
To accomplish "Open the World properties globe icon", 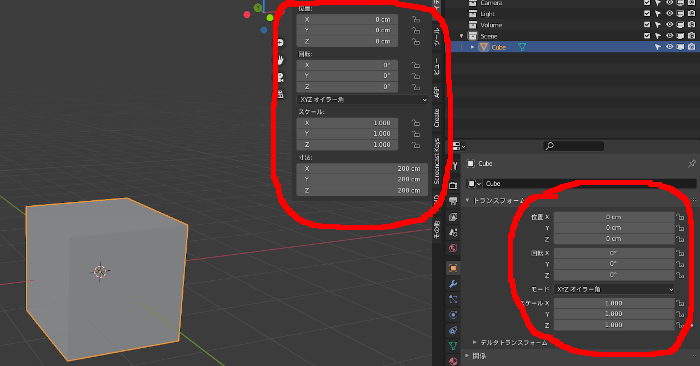I will point(453,248).
